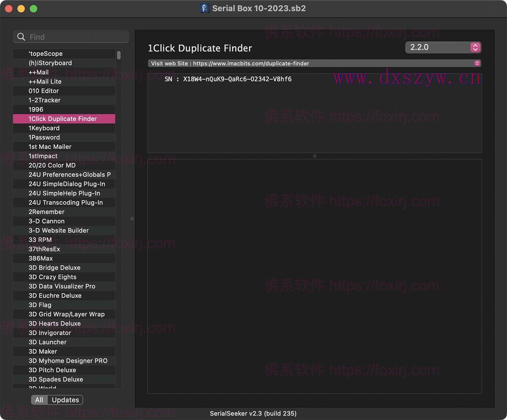Select 3D Data Visualizer Pro
Viewport: 507px width, 420px height.
[64, 286]
